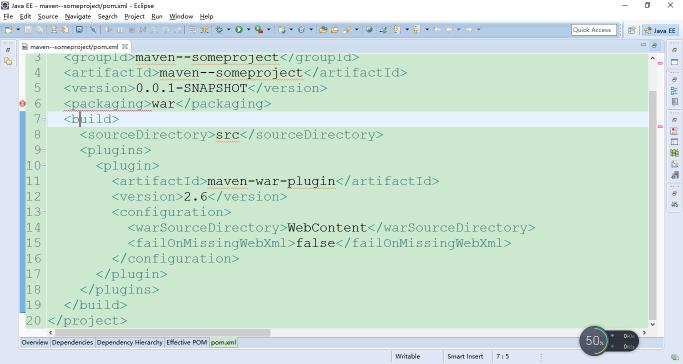Click the Outline view icon in right sidebar

point(674,91)
